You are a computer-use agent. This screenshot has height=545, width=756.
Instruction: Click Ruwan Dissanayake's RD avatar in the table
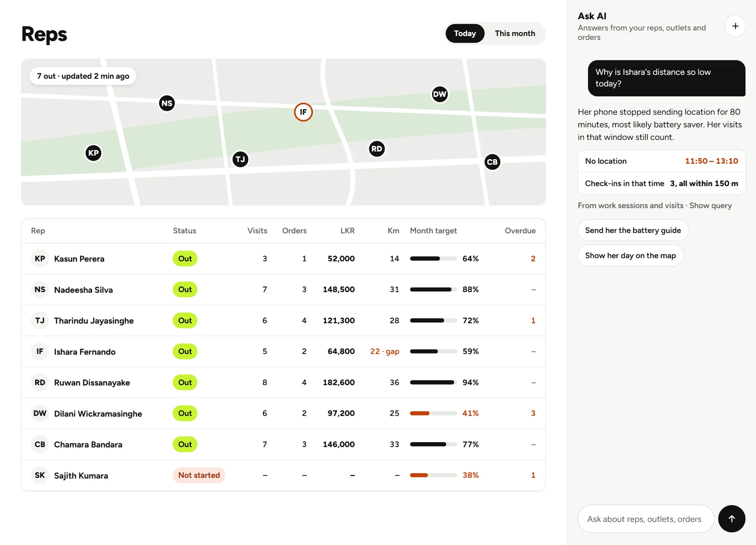[40, 383]
